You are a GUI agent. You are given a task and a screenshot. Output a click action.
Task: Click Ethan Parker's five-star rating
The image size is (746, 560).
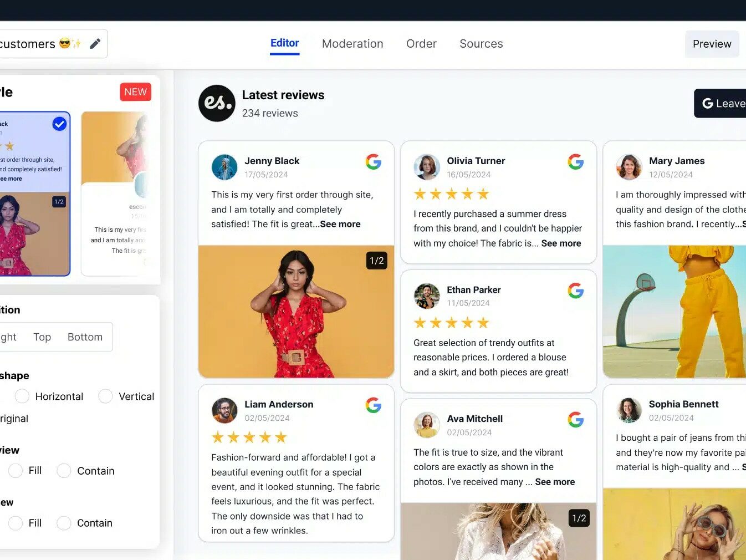[451, 323]
